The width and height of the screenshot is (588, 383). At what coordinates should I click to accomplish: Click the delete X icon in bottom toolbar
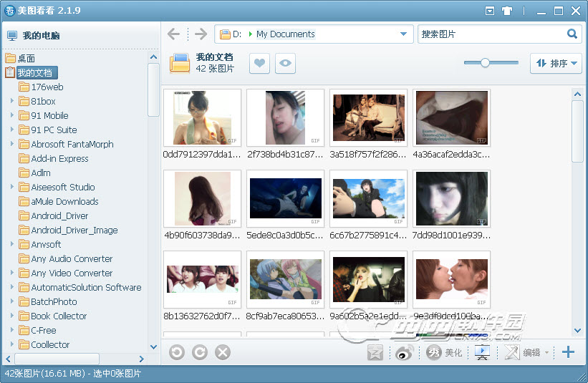coord(223,352)
